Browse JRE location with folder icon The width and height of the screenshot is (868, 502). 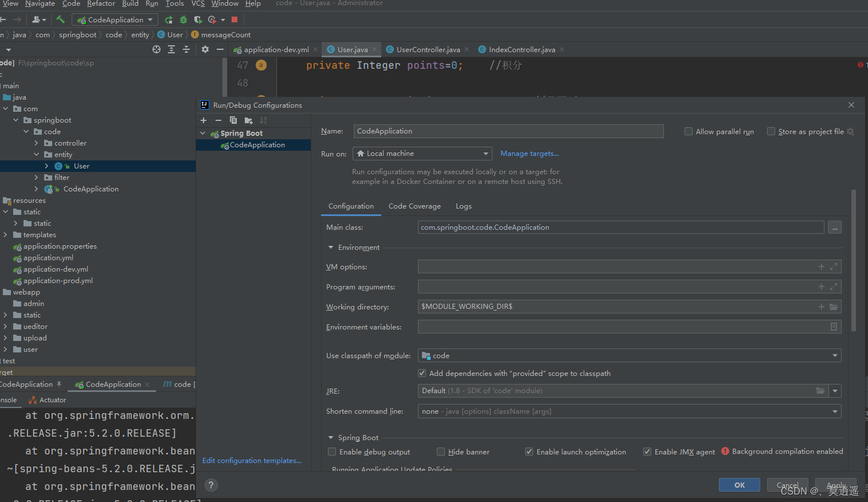point(820,391)
